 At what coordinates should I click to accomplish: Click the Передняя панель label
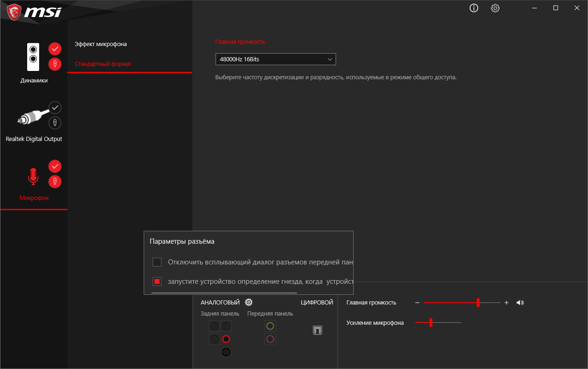tap(270, 314)
